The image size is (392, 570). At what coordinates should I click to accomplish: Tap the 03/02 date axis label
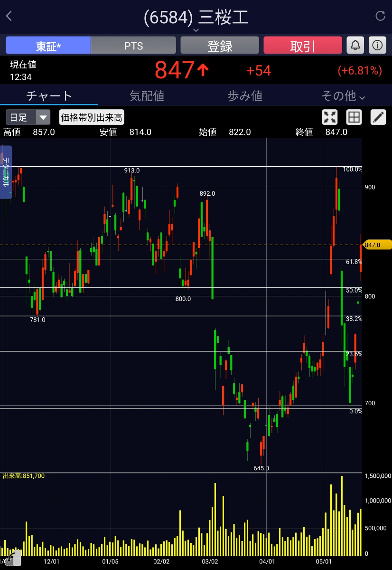click(x=210, y=561)
